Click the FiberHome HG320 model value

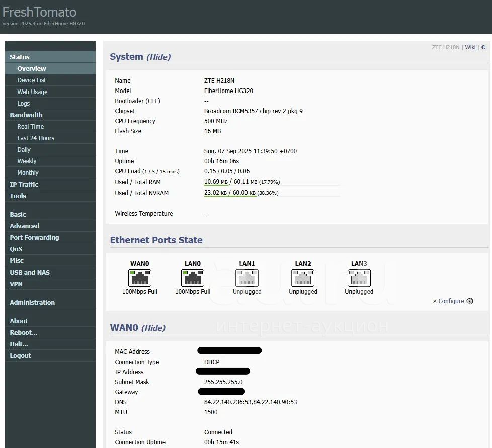tap(228, 91)
